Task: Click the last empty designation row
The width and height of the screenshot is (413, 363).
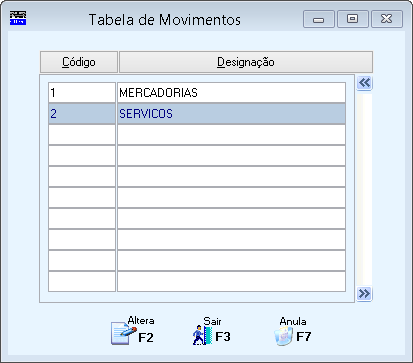Action: 231,282
